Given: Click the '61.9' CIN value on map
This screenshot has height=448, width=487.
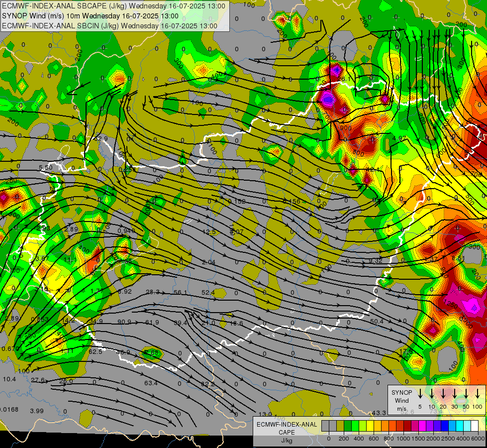Looking at the screenshot, I should pyautogui.click(x=152, y=323).
